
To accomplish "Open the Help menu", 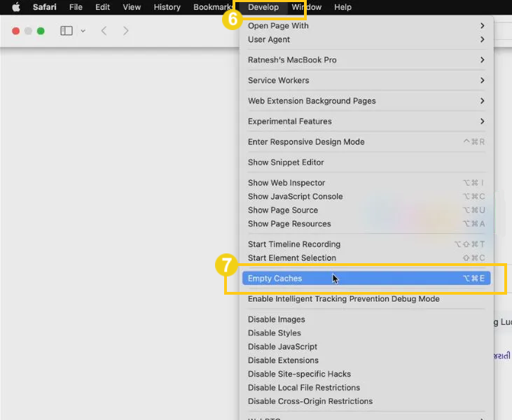I will (343, 7).
